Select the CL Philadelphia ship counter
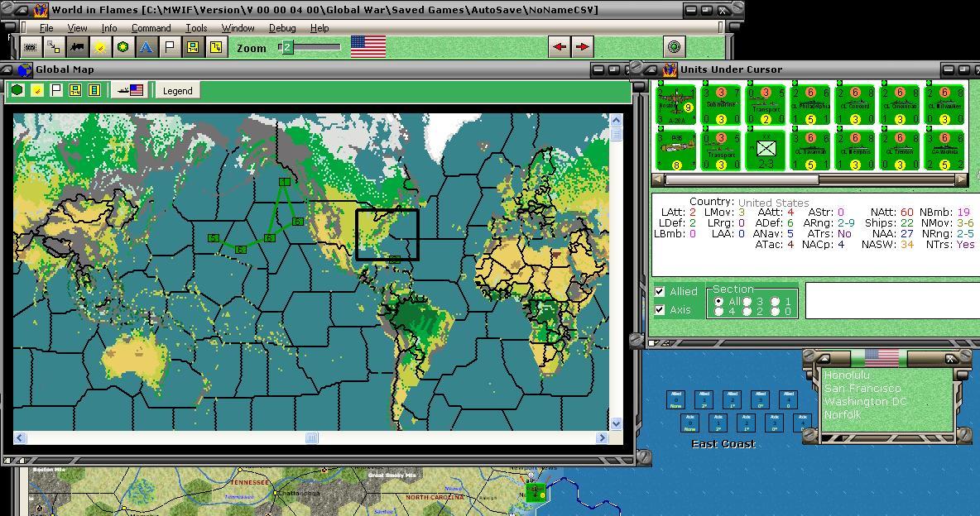Image resolution: width=980 pixels, height=516 pixels. coord(810,104)
